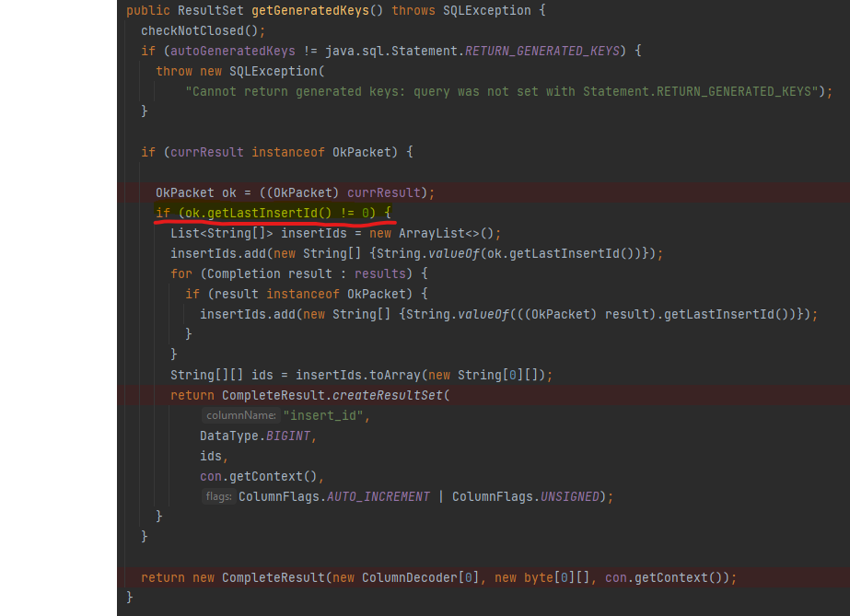Click the columnName: inlay hint
This screenshot has width=850, height=616.
tap(240, 416)
